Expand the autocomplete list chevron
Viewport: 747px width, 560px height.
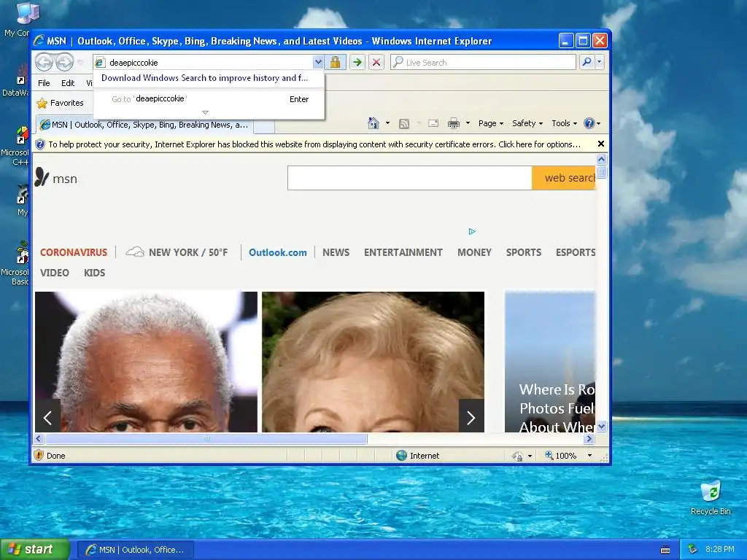click(x=205, y=112)
